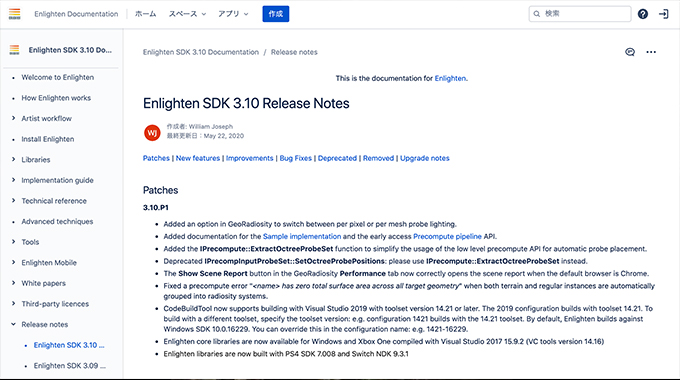The image size is (680, 380).
Task: Expand the Libraries tree node
Action: [13, 159]
